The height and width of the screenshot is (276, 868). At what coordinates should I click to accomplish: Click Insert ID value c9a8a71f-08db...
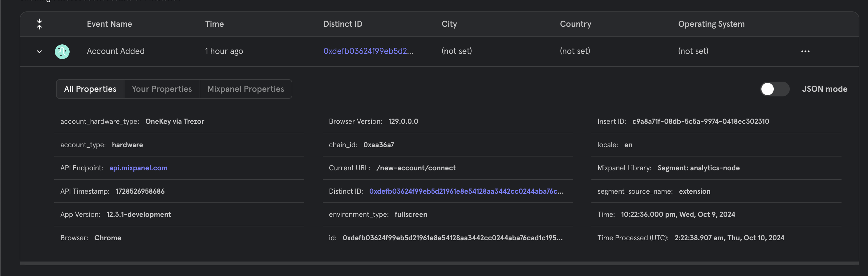[x=700, y=121]
